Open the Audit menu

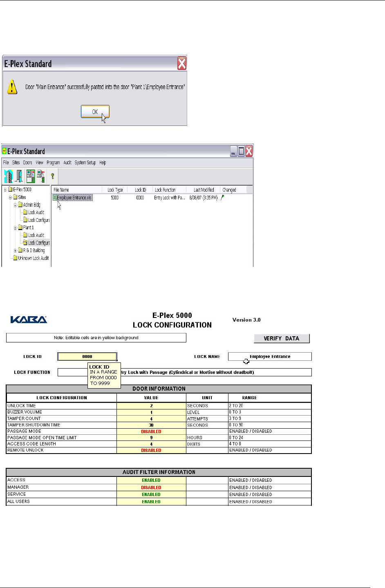67,163
